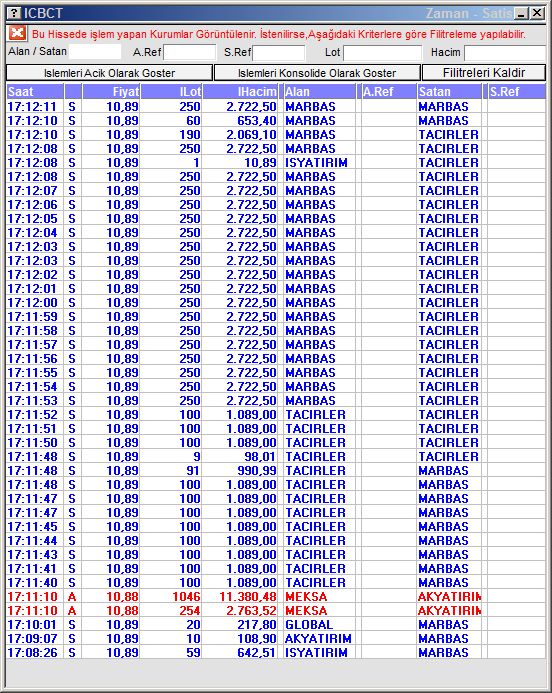The height and width of the screenshot is (693, 552).
Task: Select the 642,51 volume cell
Action: tap(240, 653)
